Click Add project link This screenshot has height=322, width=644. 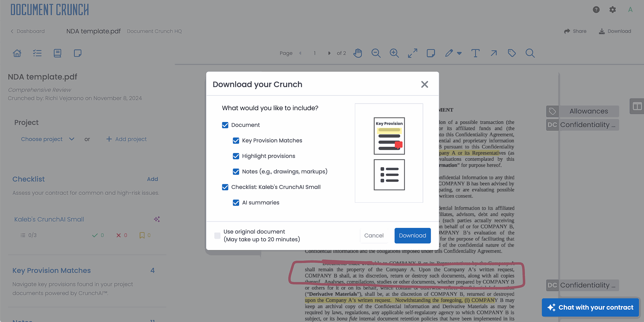126,139
